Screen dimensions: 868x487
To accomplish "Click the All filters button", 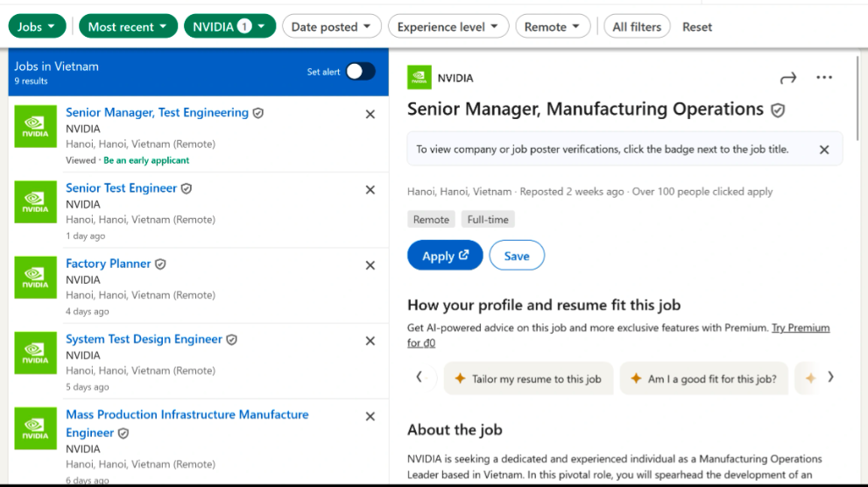I will pyautogui.click(x=637, y=27).
